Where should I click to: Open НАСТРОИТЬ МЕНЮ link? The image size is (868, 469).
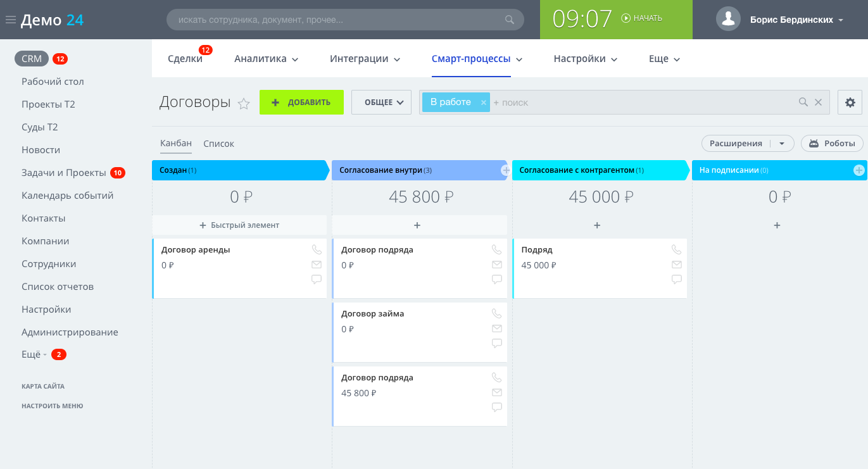click(x=53, y=406)
